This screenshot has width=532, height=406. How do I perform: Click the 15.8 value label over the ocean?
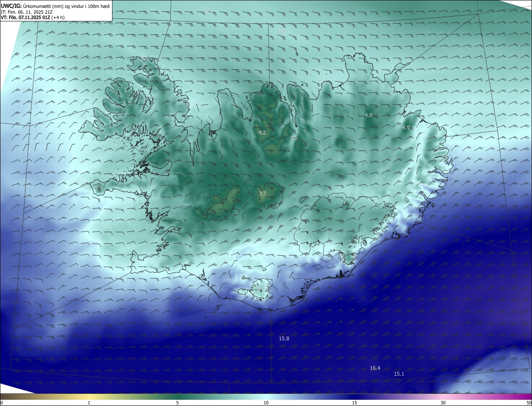284,339
